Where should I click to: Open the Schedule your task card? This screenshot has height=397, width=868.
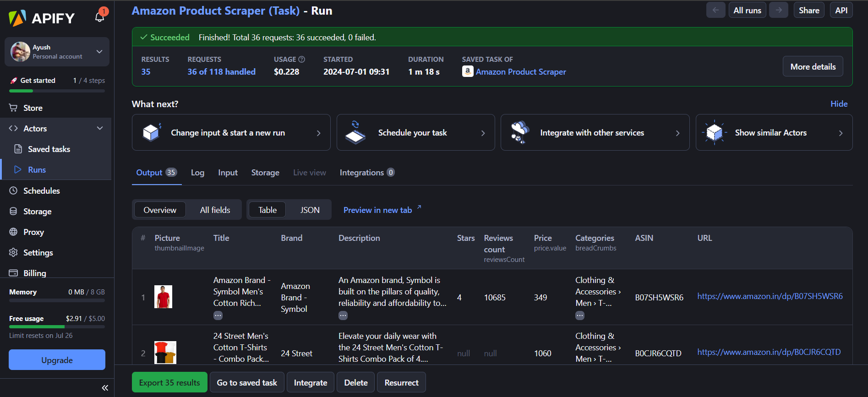(x=416, y=132)
